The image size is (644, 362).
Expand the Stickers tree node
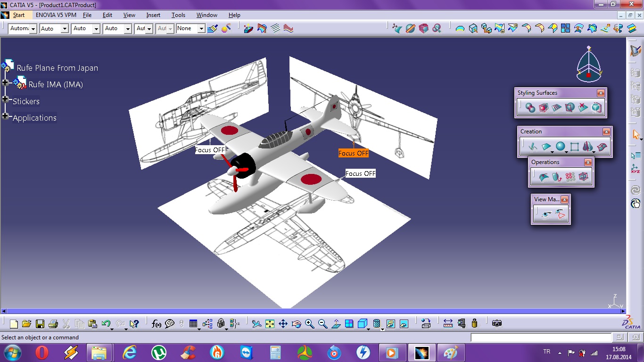[5, 99]
